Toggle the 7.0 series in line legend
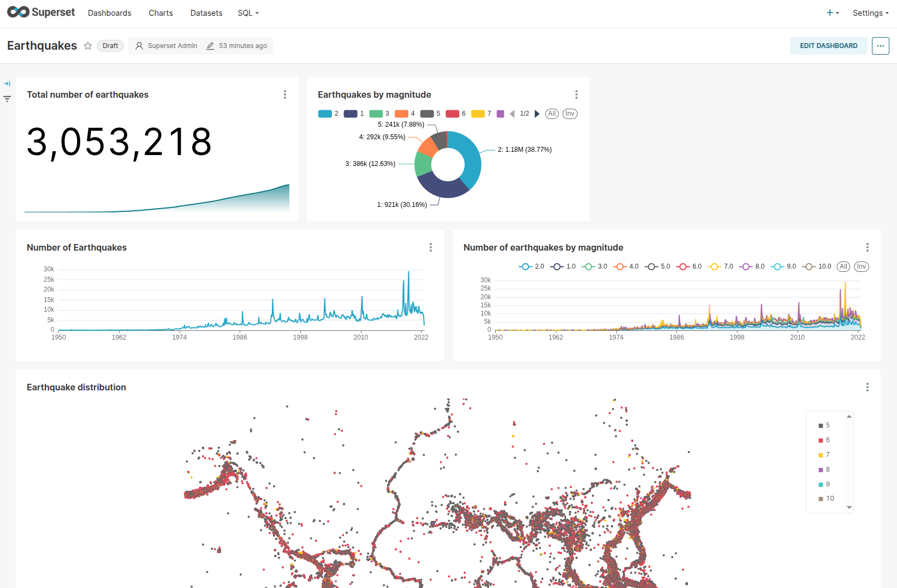 pyautogui.click(x=721, y=266)
